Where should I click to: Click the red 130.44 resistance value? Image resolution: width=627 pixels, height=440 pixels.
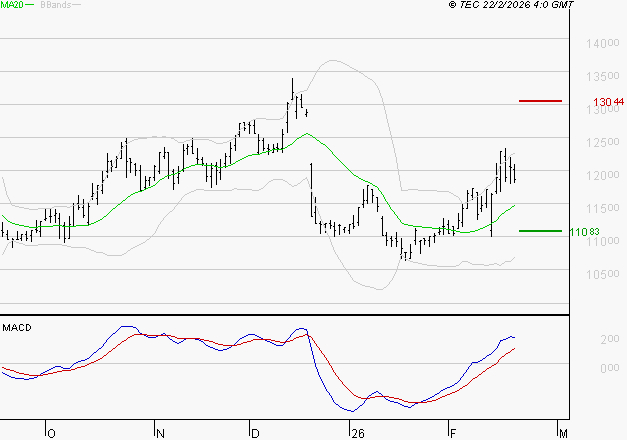point(608,102)
